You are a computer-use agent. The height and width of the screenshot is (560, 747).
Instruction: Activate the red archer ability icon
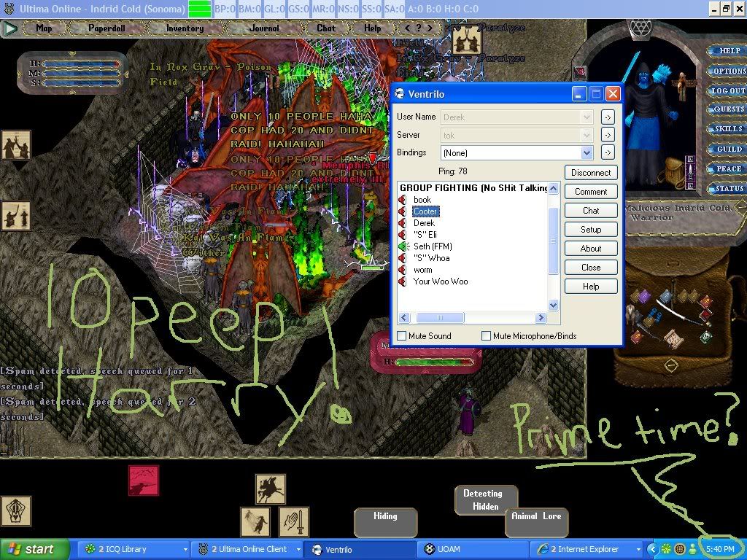coord(144,481)
